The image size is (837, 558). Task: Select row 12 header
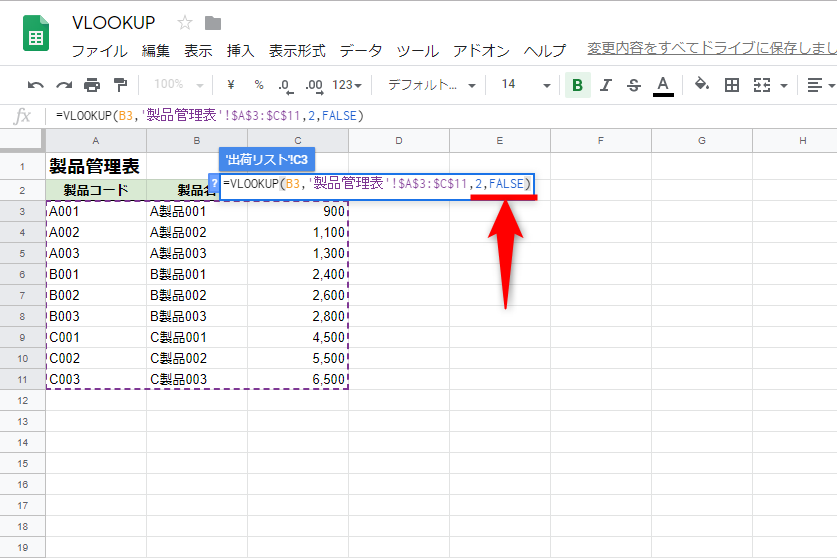point(22,400)
